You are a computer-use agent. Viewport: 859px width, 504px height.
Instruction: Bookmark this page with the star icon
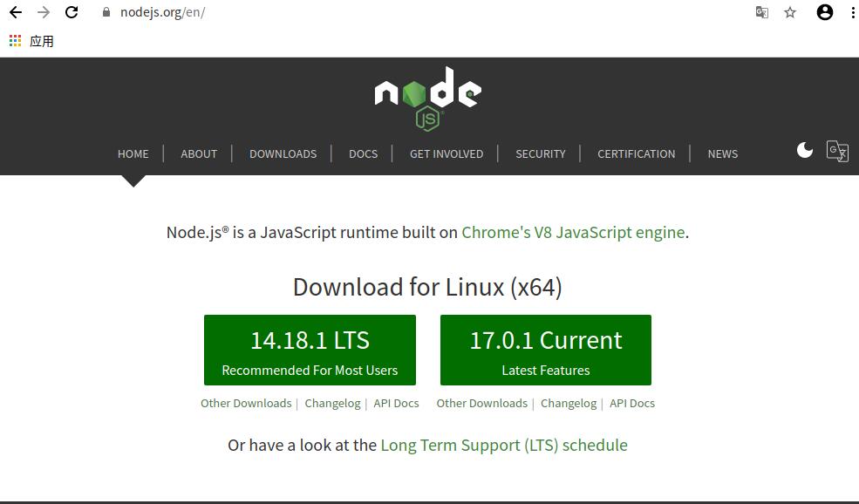(x=790, y=12)
